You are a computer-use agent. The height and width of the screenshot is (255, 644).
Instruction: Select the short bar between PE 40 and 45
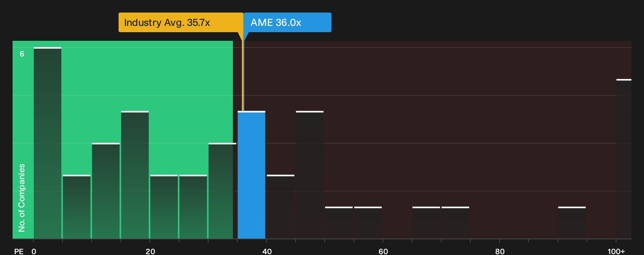coord(281,207)
